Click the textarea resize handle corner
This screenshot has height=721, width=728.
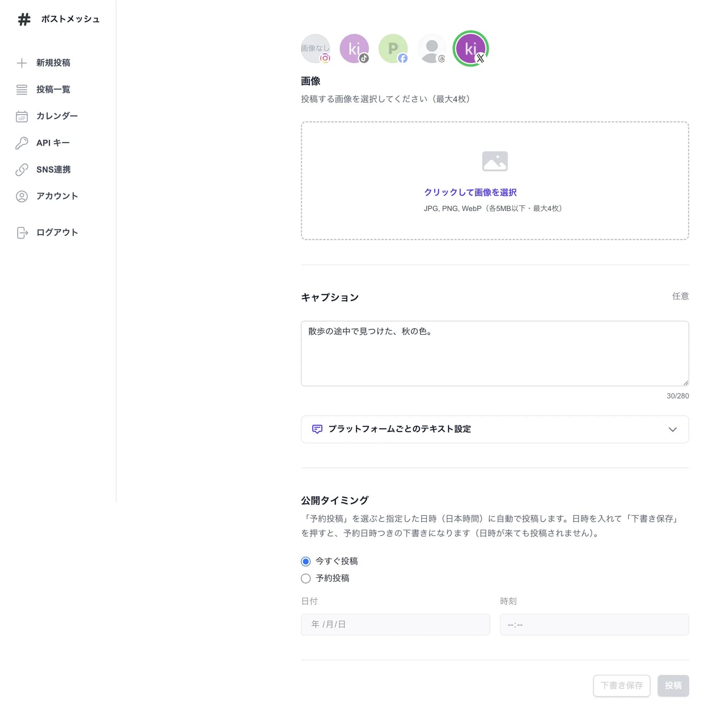pos(685,383)
